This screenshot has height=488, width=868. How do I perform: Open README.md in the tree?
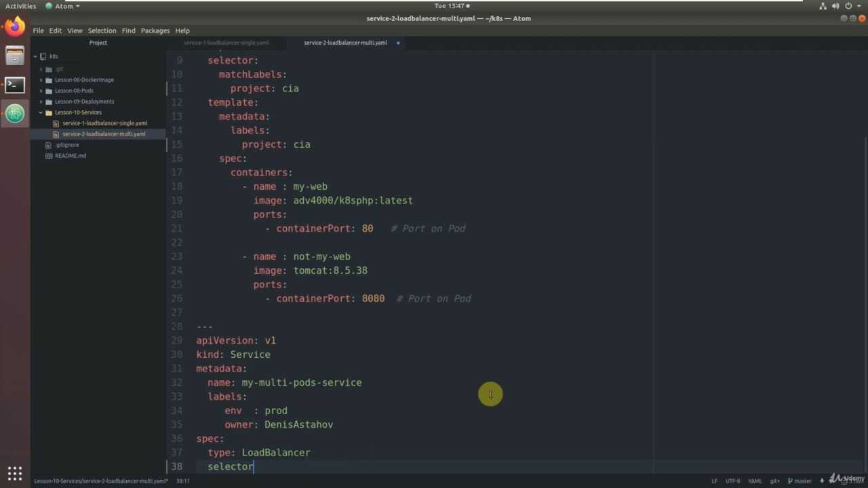71,156
